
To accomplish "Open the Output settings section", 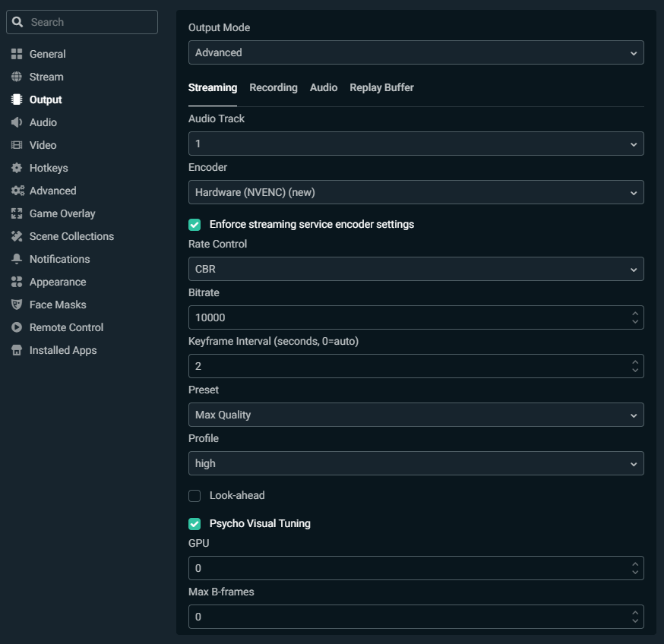I will pos(46,99).
